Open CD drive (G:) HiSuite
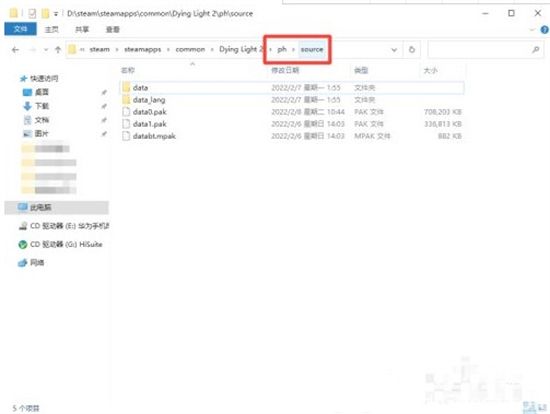The width and height of the screenshot is (550, 414). 60,244
